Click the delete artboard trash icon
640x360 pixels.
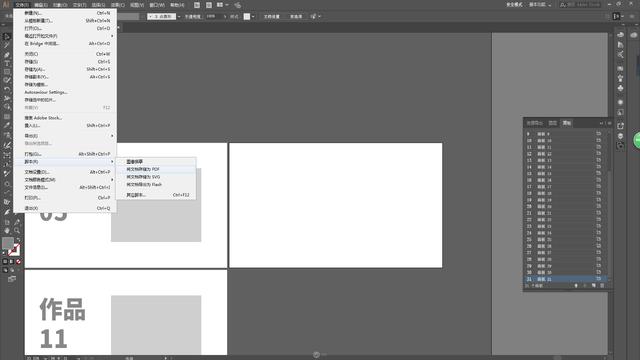pyautogui.click(x=602, y=286)
